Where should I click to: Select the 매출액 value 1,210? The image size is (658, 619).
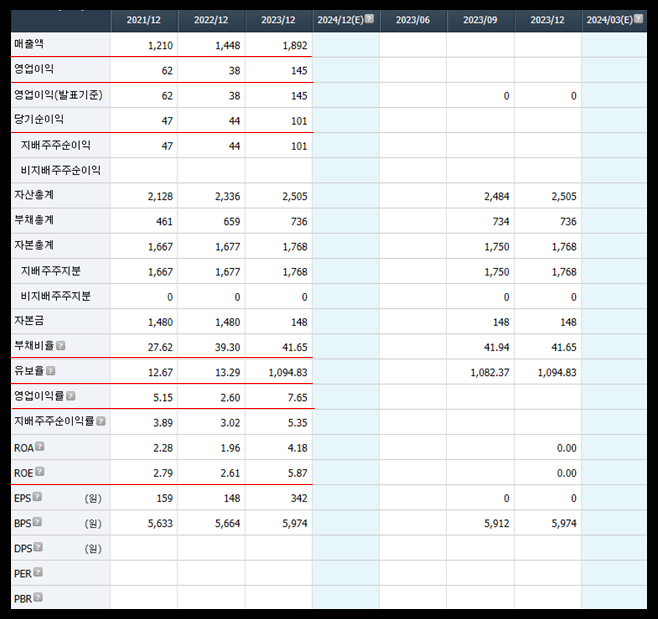[160, 45]
